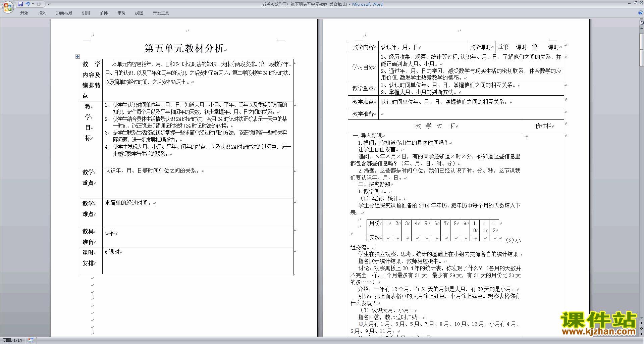Screen dimensions: 644x344
Task: Click the 教学重点 label cell on page two
Action: point(363,88)
